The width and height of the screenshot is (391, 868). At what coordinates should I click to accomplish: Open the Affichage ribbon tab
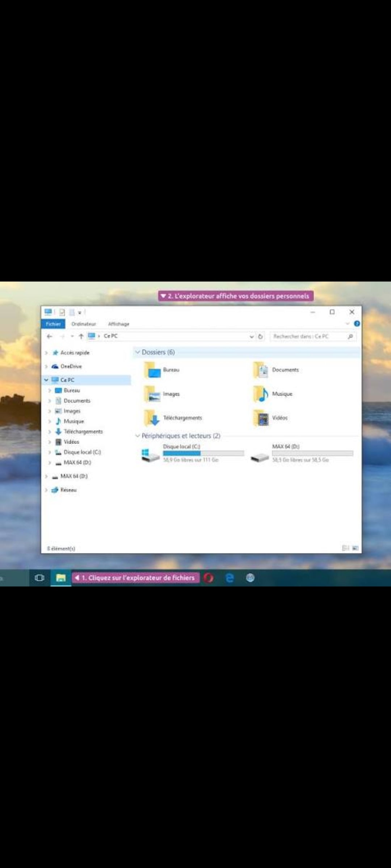tap(118, 324)
